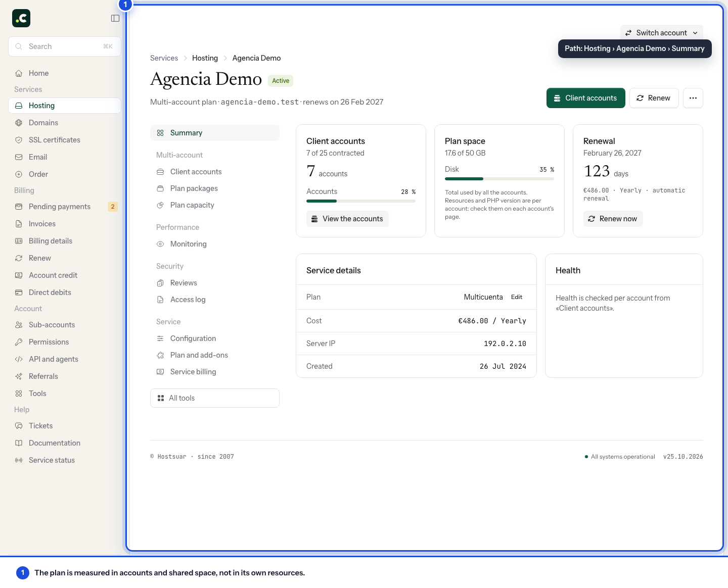The image size is (728, 588).
Task: Open Monitoring under Performance
Action: click(x=215, y=244)
